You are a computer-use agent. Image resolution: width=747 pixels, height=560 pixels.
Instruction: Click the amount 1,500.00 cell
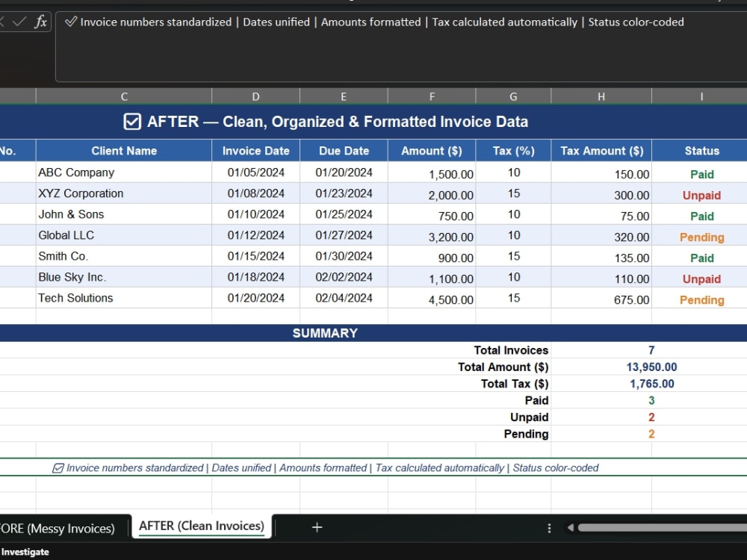pyautogui.click(x=432, y=172)
